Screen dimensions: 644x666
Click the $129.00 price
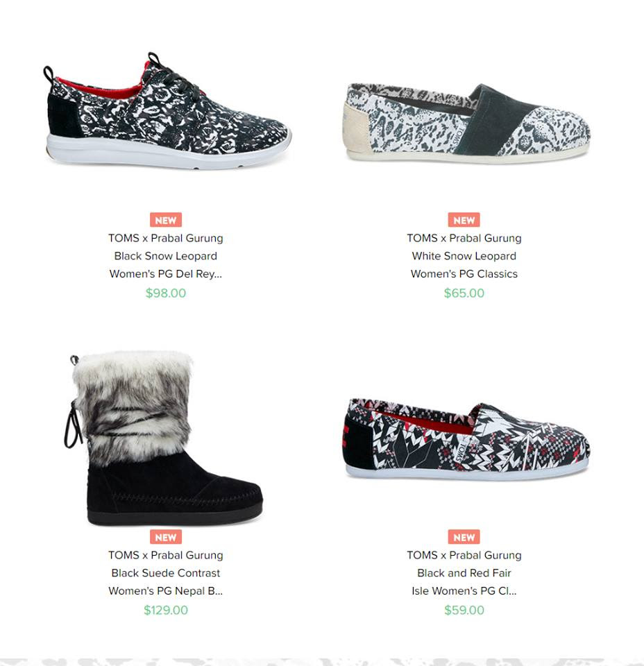(x=166, y=610)
